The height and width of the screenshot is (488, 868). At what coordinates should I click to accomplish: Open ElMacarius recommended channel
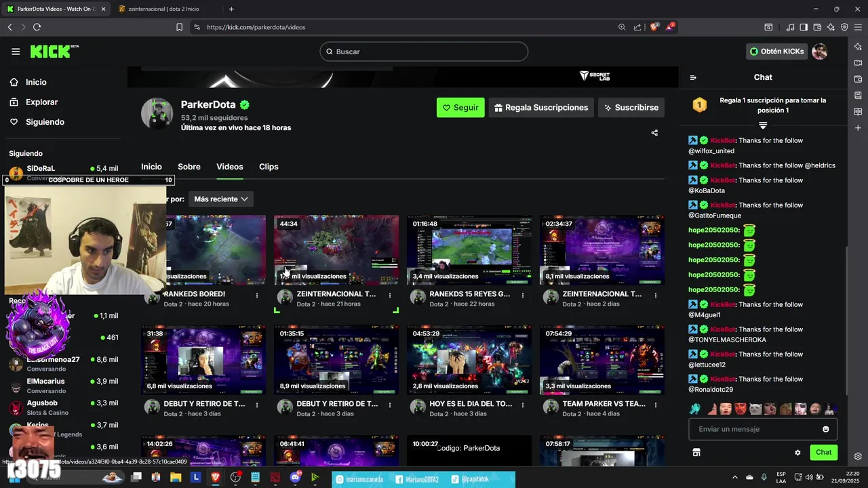point(64,386)
